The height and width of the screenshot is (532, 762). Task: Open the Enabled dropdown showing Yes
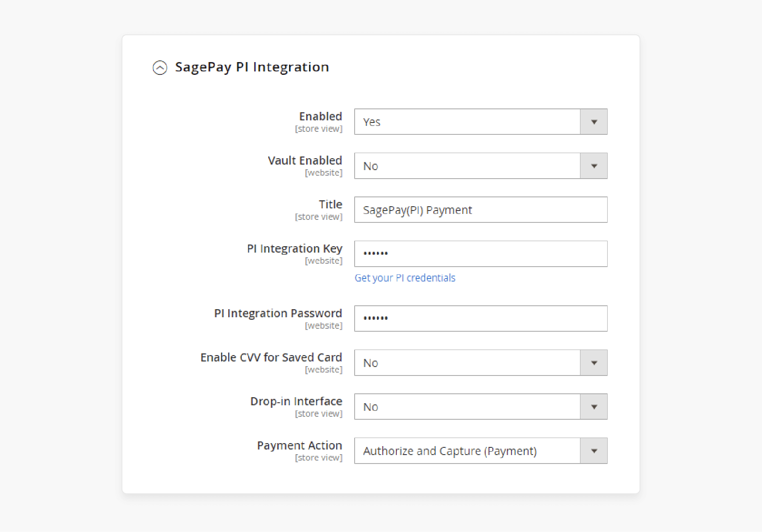point(481,122)
